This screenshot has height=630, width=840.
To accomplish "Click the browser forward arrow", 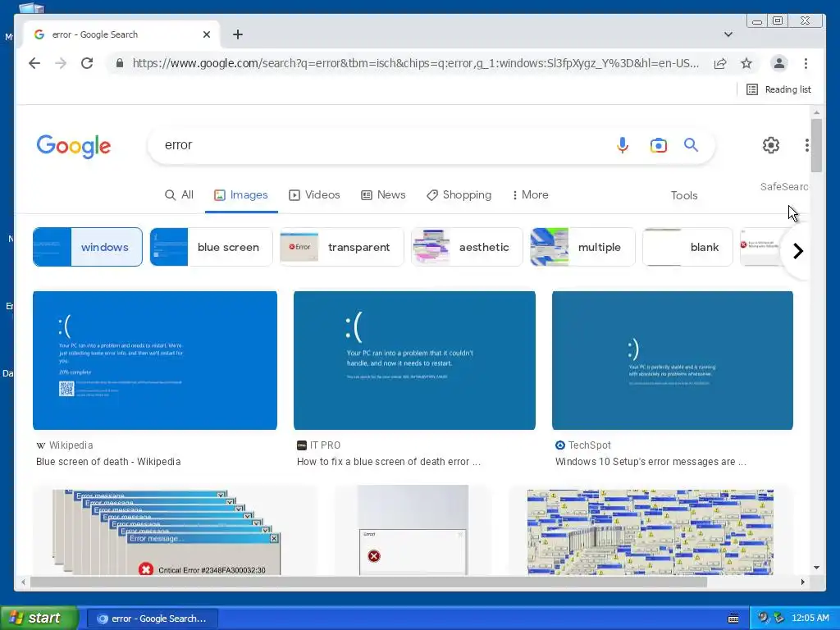I will coord(61,63).
